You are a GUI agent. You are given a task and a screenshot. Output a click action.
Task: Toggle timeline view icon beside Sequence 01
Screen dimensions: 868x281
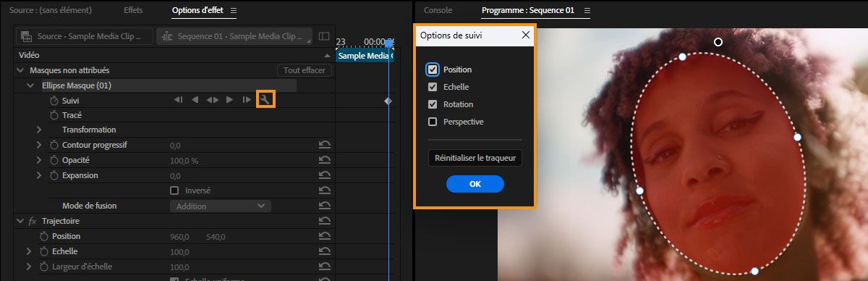324,36
